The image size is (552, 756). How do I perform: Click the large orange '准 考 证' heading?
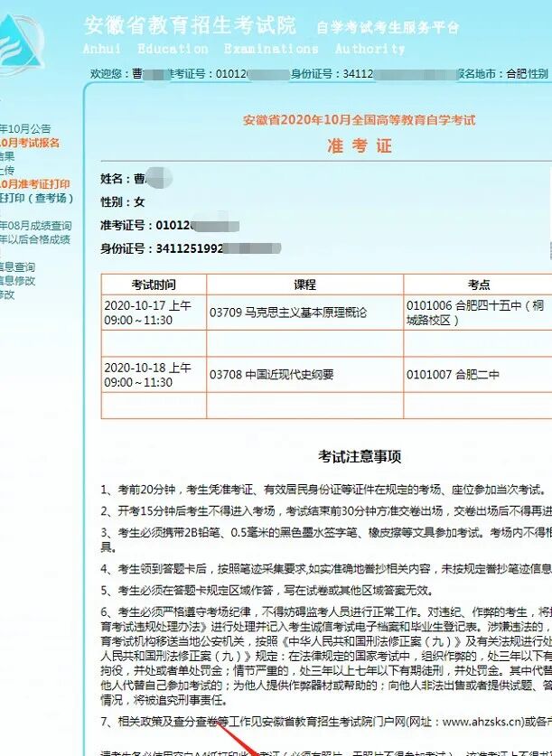[x=360, y=145]
